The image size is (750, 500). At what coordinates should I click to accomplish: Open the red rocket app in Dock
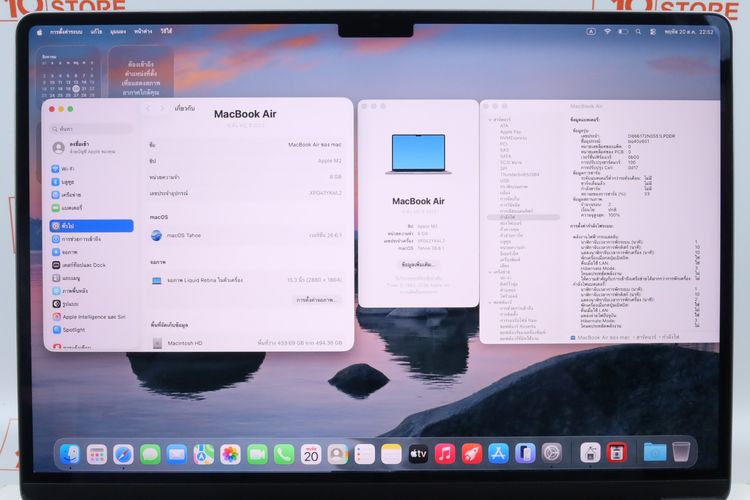click(x=472, y=454)
